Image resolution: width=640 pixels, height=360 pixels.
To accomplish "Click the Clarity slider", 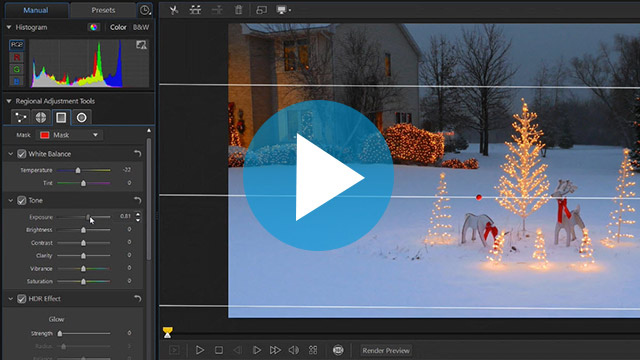I will click(x=83, y=256).
